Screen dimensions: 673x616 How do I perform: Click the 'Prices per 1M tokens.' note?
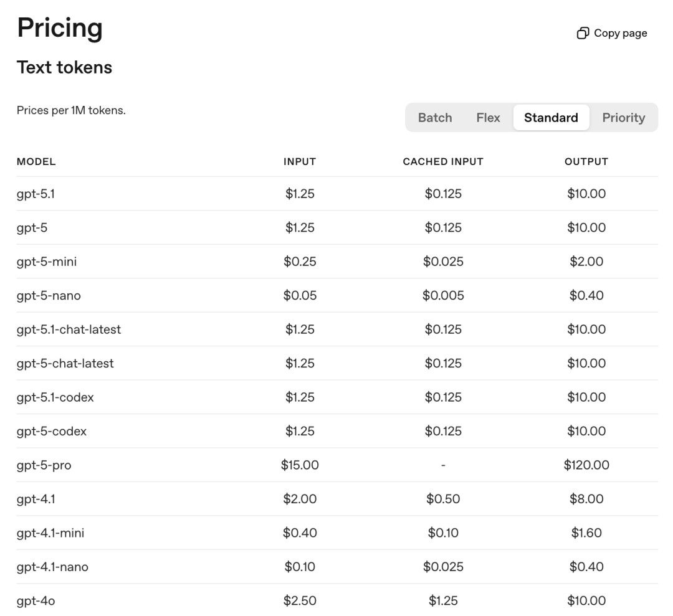[x=71, y=110]
